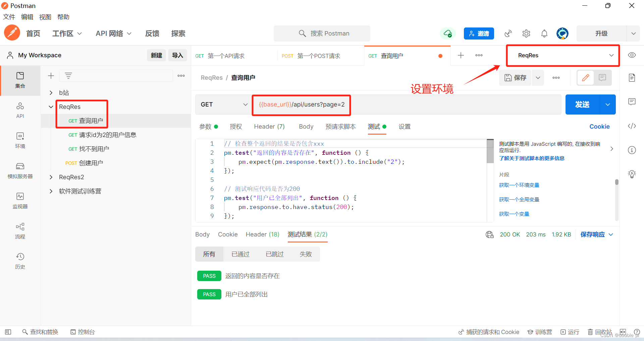Toggle the sidebar via bottom-left icon
Image resolution: width=644 pixels, height=341 pixels.
[x=8, y=332]
